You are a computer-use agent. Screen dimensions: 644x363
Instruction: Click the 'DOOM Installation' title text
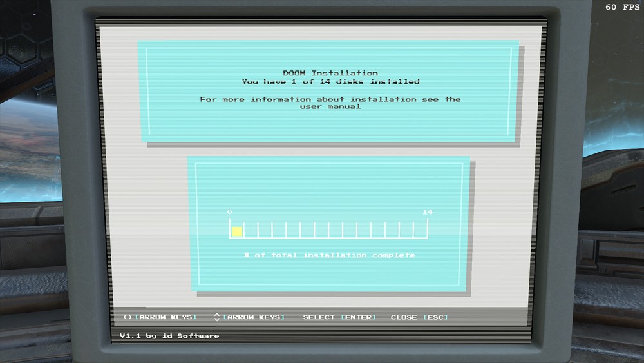coord(330,73)
